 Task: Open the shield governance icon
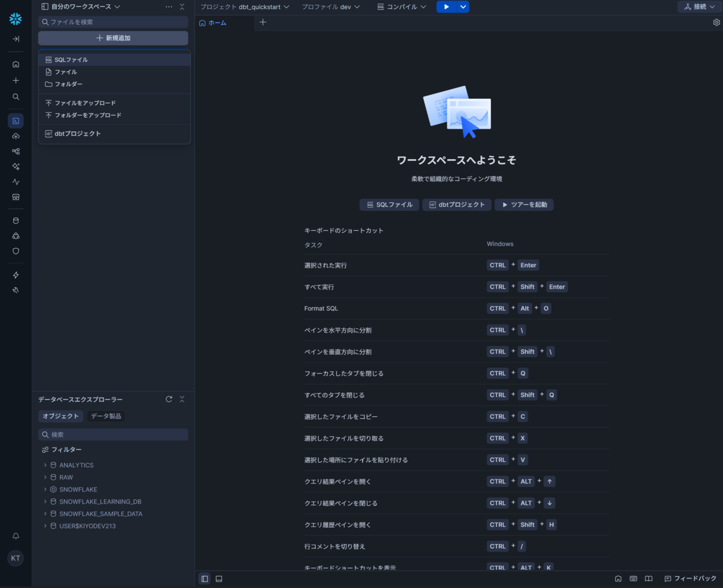point(16,251)
